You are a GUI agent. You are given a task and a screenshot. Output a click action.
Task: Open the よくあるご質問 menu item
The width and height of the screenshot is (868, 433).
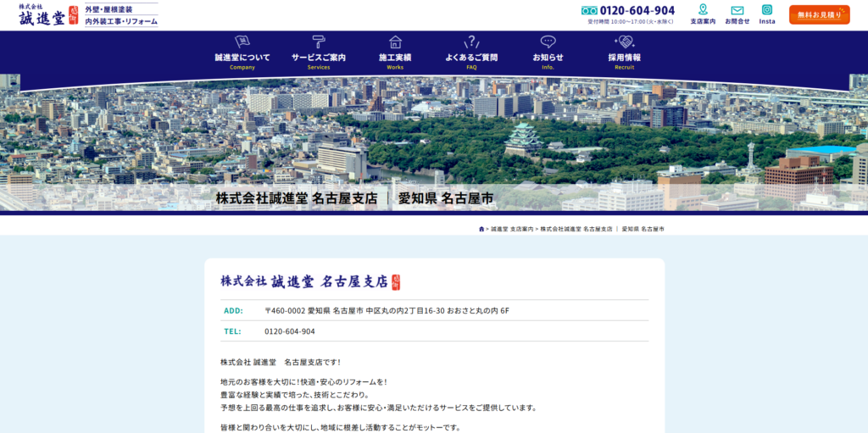(471, 57)
